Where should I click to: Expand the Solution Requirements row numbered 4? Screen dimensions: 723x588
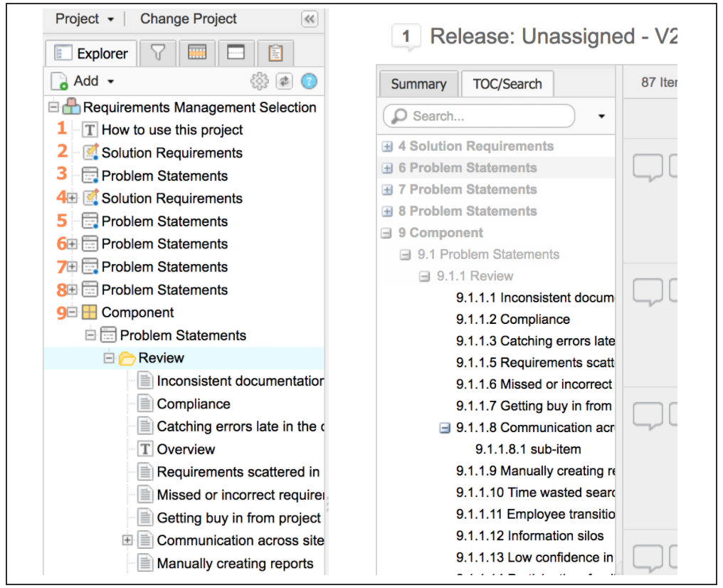(72, 199)
